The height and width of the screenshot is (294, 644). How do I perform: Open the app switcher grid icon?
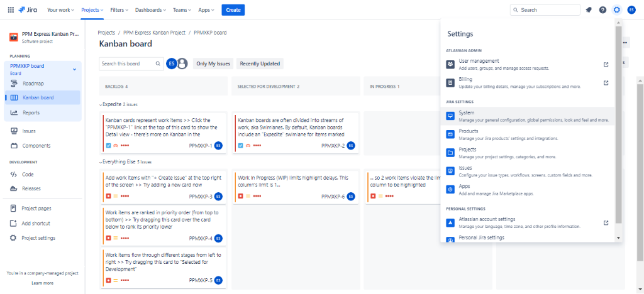[x=11, y=10]
